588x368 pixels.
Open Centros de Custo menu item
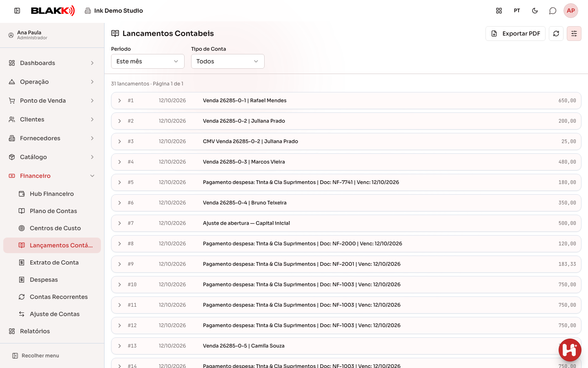52,228
